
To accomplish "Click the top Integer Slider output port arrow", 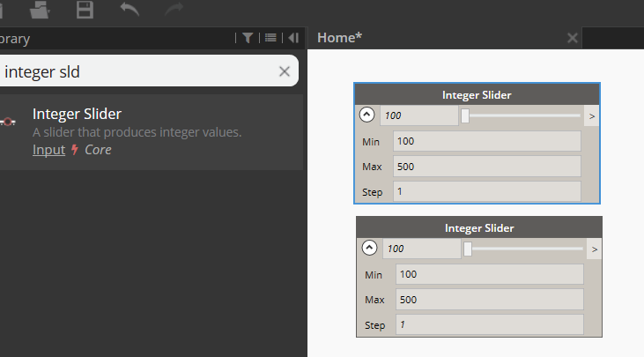I will tap(592, 116).
